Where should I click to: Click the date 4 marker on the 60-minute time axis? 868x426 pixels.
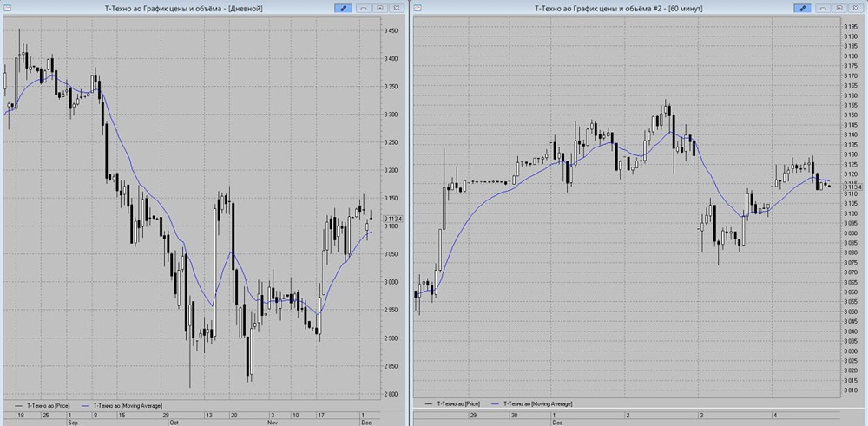click(775, 415)
